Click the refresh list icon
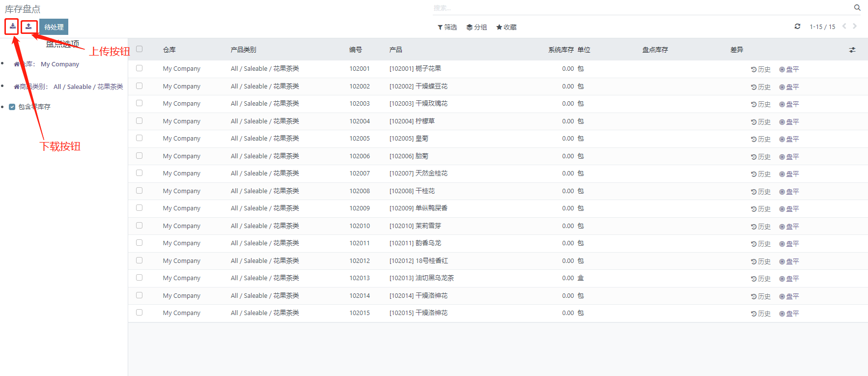The width and height of the screenshot is (868, 376). pos(797,27)
